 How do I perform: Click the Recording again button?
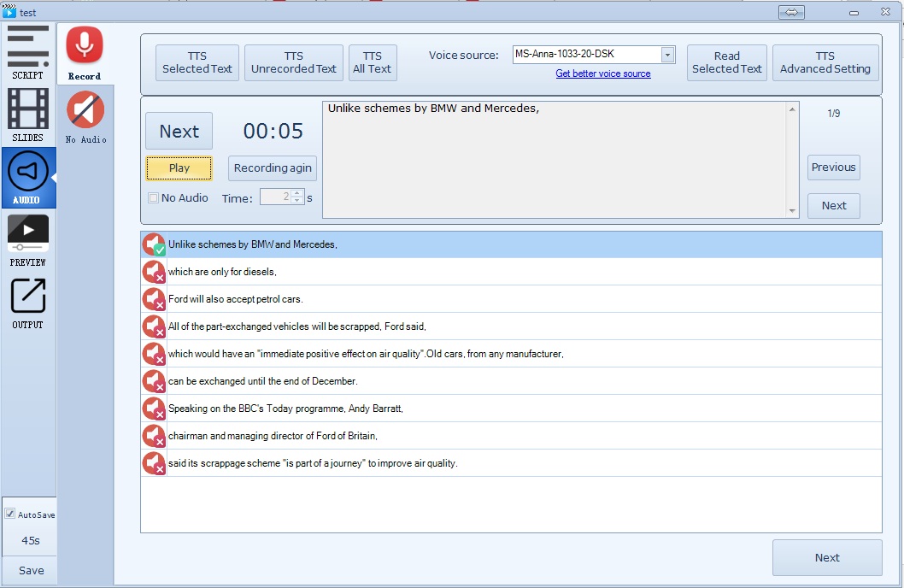tap(273, 168)
